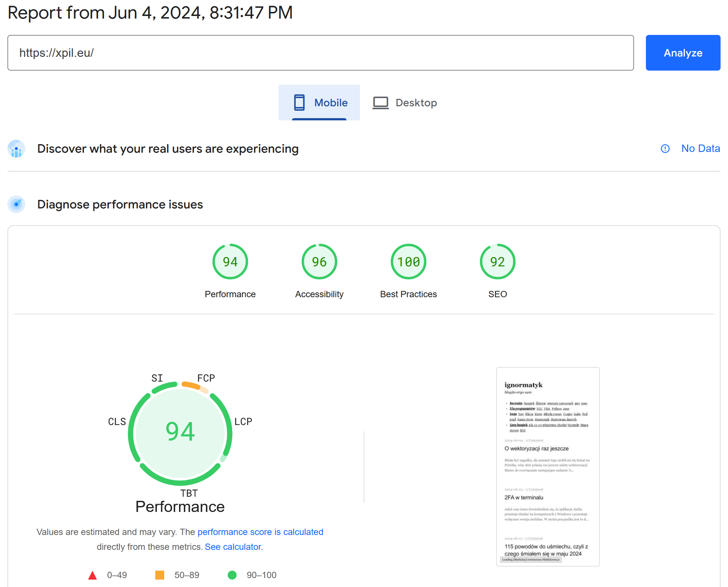Click the 92 SEO score gauge
Viewport: 728px width, 587px height.
point(497,262)
